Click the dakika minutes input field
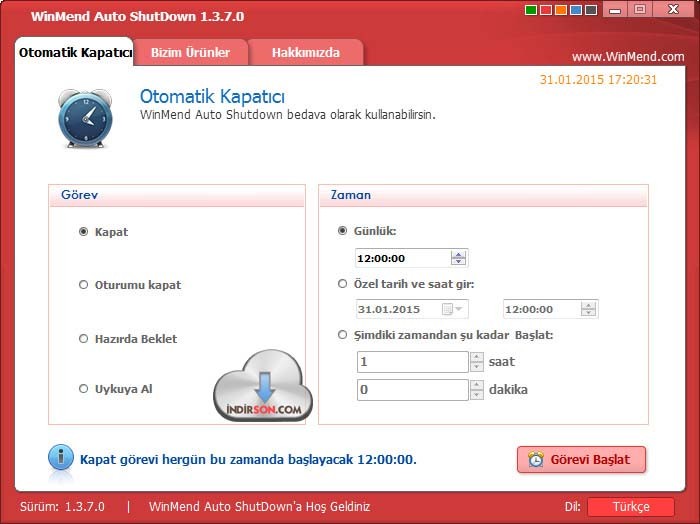The image size is (700, 524). click(412, 390)
